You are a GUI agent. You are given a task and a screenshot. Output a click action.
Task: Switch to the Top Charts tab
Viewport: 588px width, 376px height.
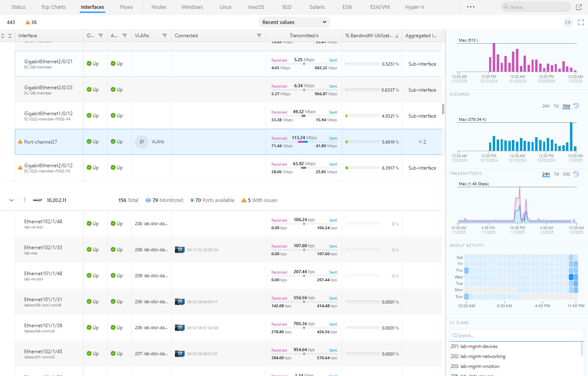(53, 7)
